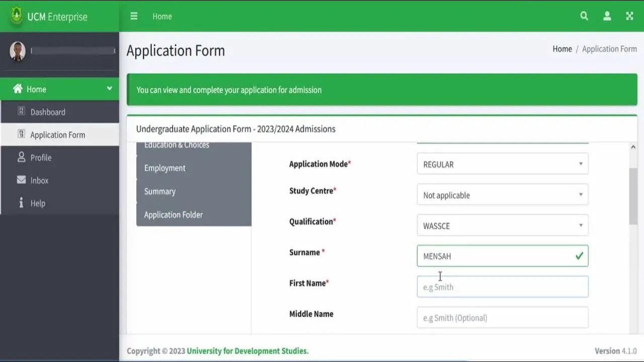
Task: Click the Profile person icon
Action: (21, 157)
